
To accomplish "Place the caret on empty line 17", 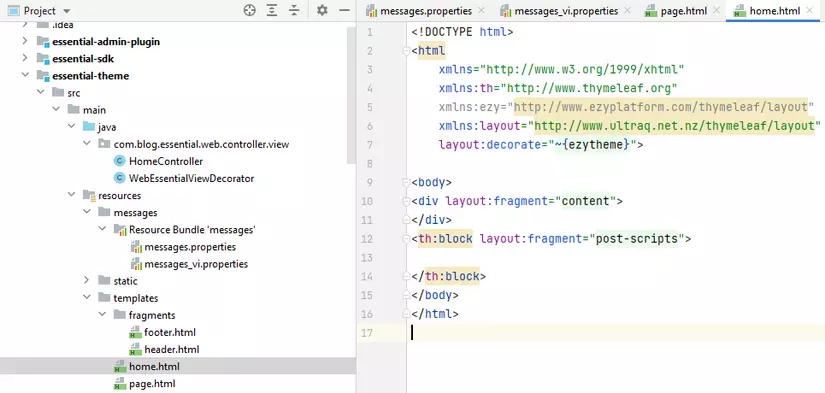I will coord(617,332).
